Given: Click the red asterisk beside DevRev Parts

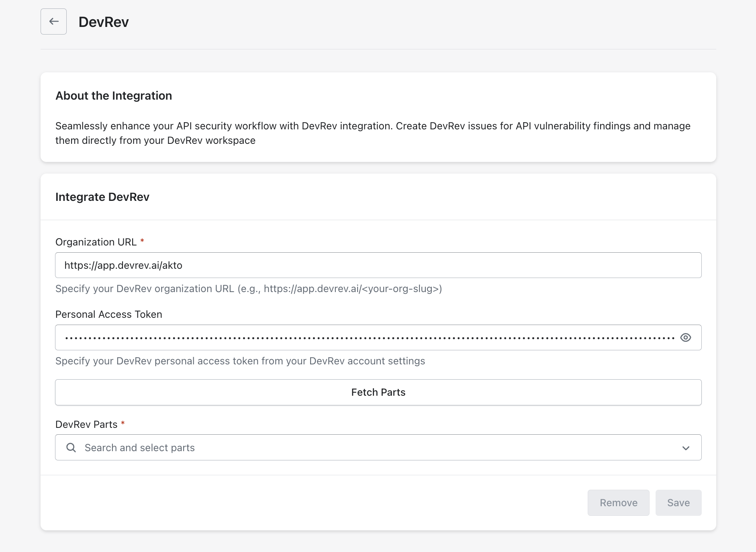Looking at the screenshot, I should pos(123,423).
